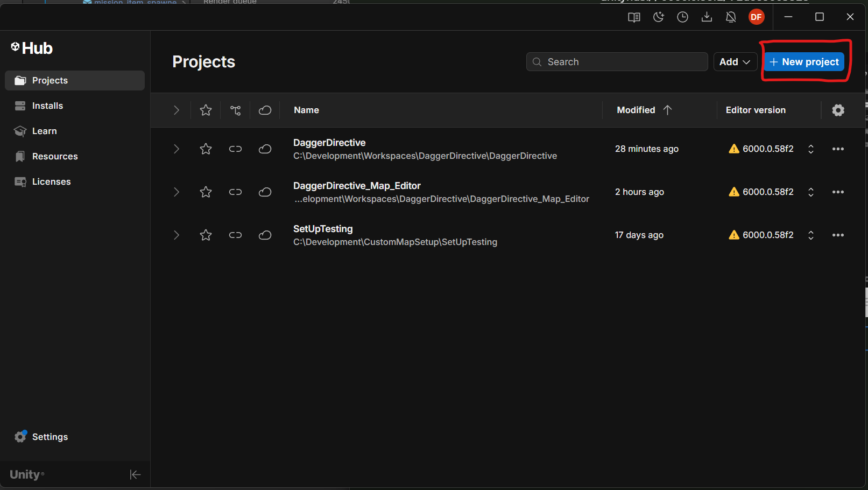Select Projects in the sidebar
The width and height of the screenshot is (868, 490).
(75, 80)
